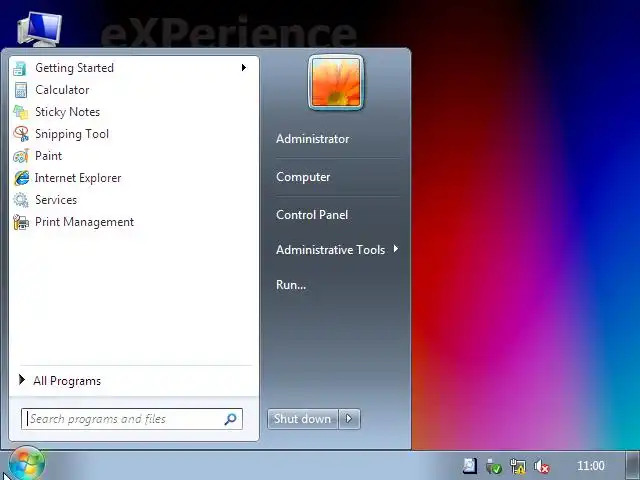This screenshot has height=480, width=640.
Task: Click the green-check tray icon
Action: click(x=494, y=466)
